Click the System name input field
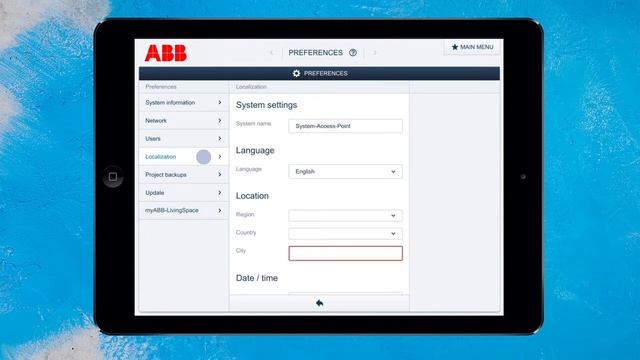Viewport: 640px width, 360px height. [x=345, y=126]
